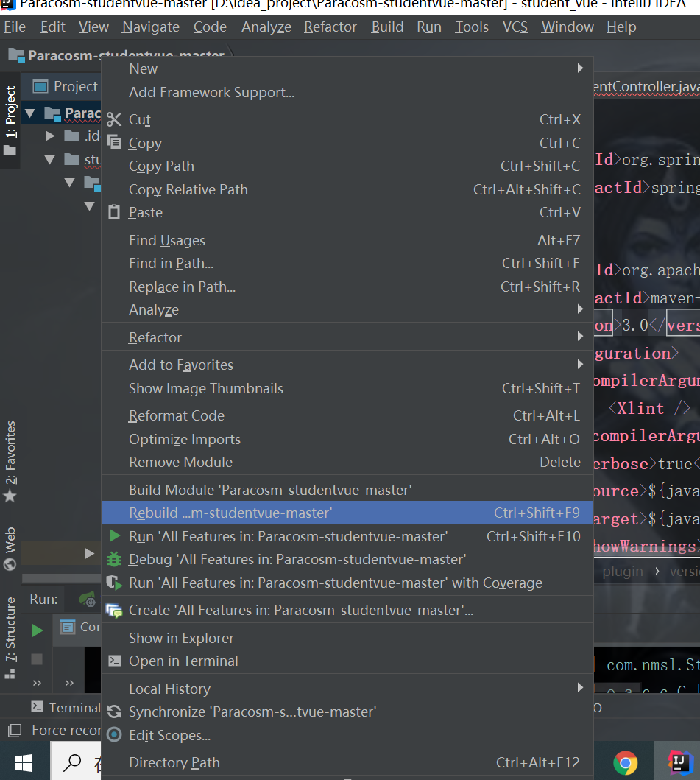Open the 2: Favorites side tool tab

coord(10,462)
